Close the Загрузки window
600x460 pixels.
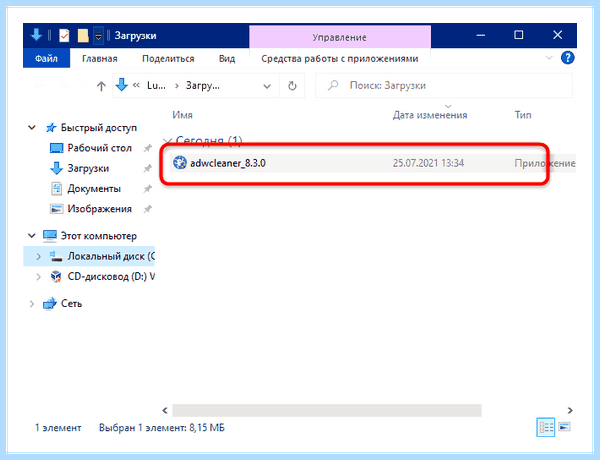[558, 35]
